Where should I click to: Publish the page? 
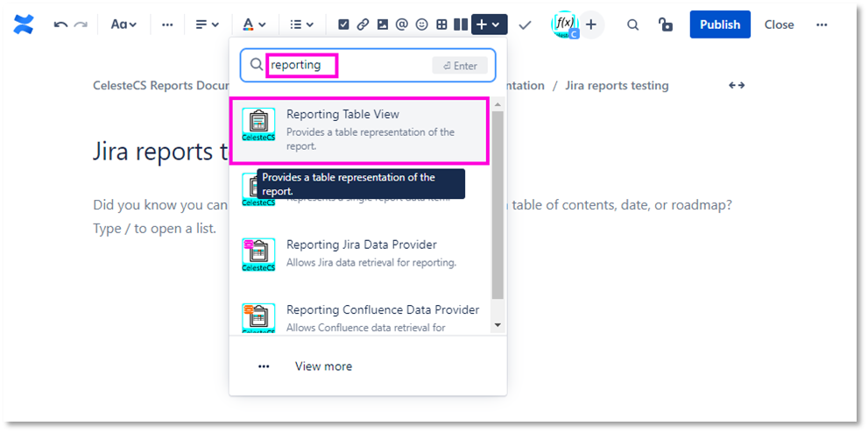(720, 25)
